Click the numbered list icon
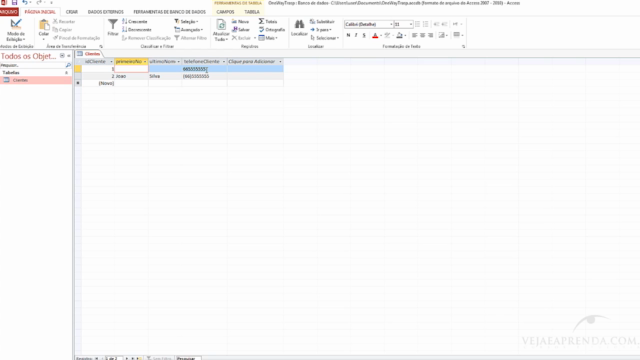640x360 pixels. (x=426, y=24)
